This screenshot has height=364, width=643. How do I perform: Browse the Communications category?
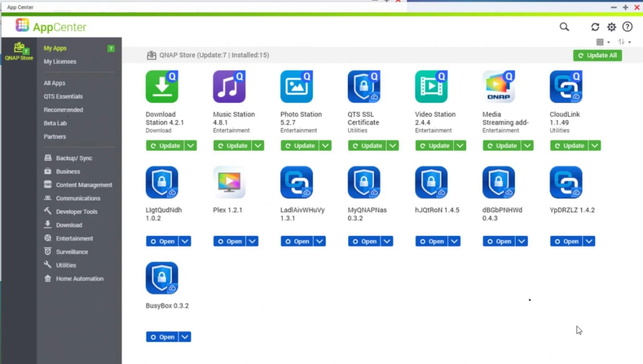point(72,198)
